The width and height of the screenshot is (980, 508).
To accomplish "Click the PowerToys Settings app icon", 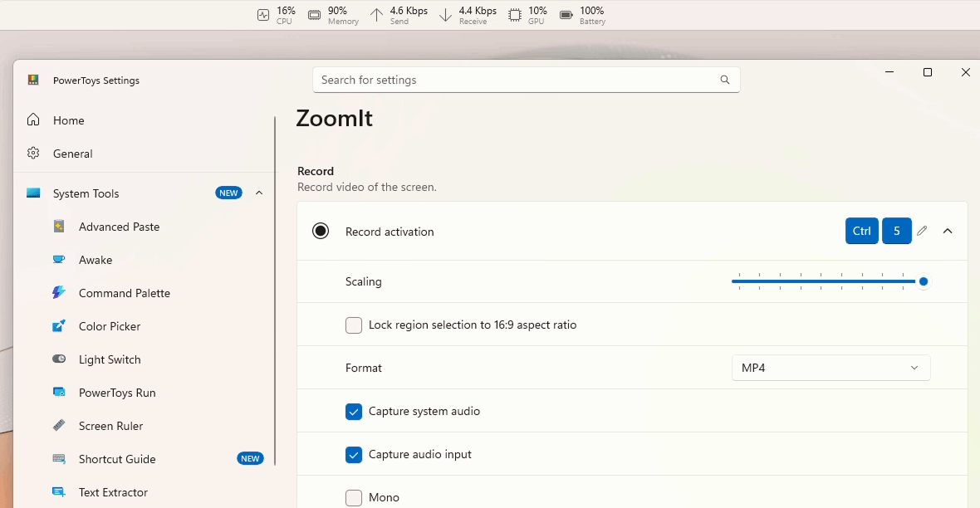I will [33, 80].
